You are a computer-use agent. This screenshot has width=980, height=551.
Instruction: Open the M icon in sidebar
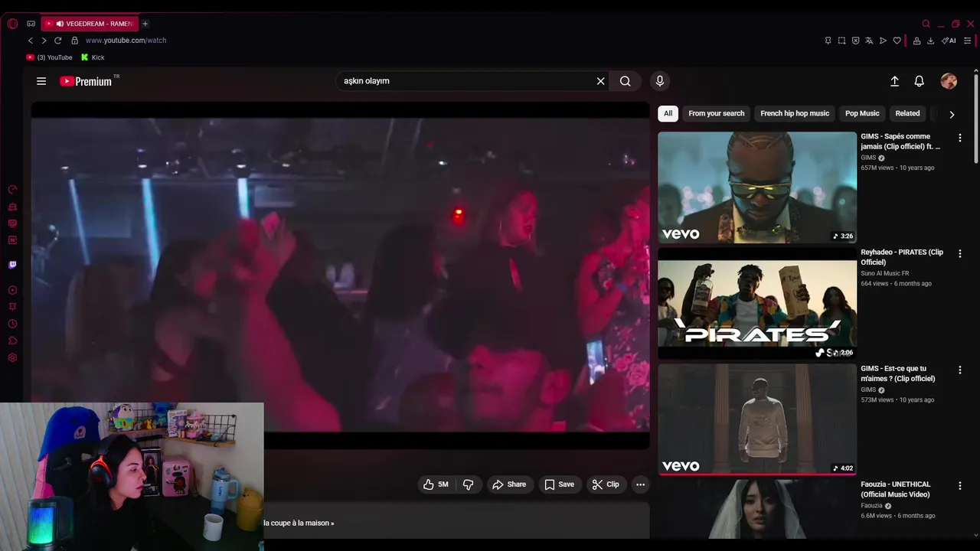(x=12, y=240)
